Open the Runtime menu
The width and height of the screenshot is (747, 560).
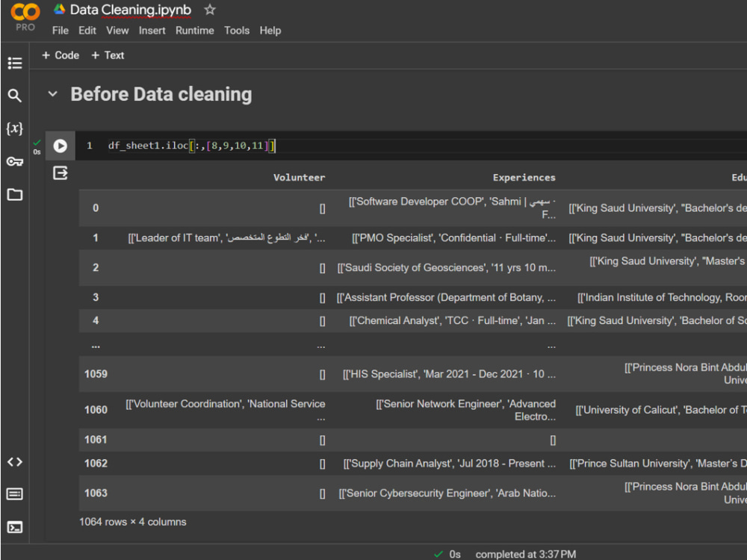tap(194, 31)
